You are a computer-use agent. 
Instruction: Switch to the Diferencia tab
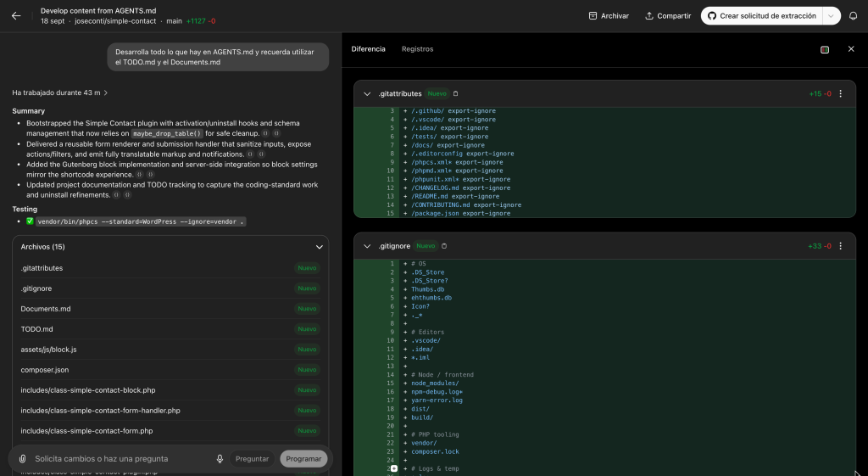coord(368,48)
